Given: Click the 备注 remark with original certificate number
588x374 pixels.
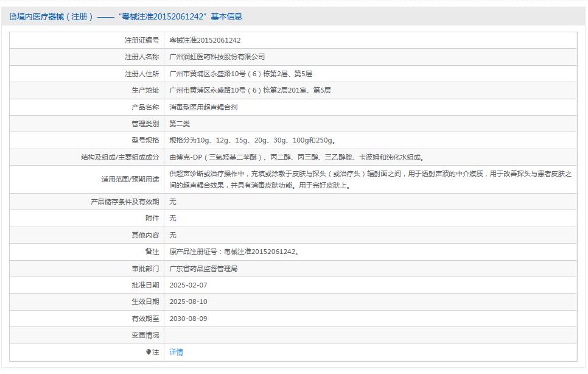Looking at the screenshot, I should point(234,252).
